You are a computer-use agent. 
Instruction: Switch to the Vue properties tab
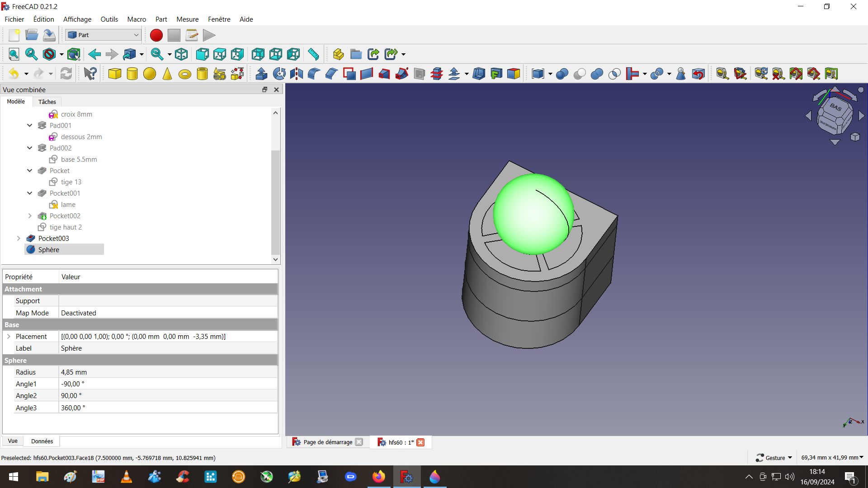[13, 441]
